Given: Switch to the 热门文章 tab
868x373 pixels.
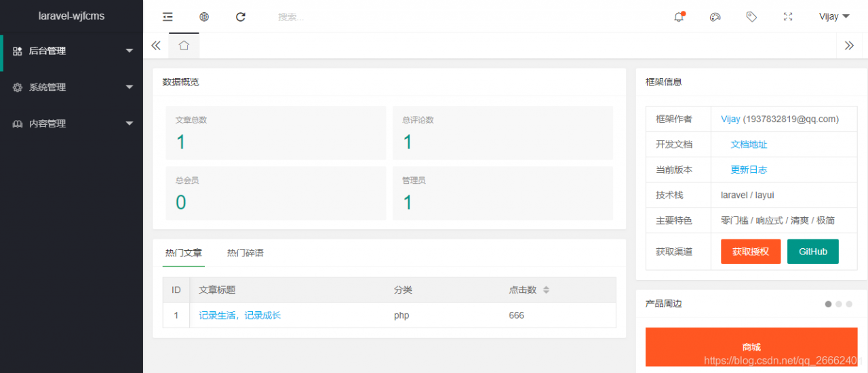Looking at the screenshot, I should (x=184, y=253).
